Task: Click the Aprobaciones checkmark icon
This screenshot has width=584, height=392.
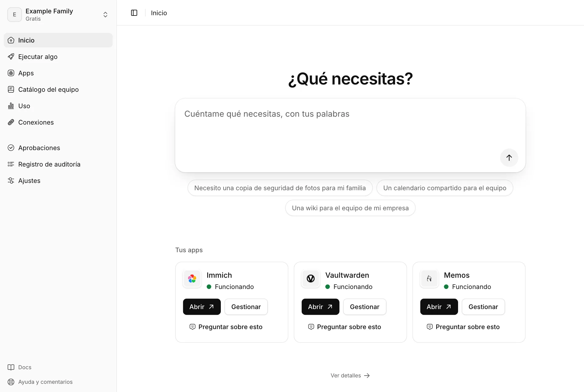Action: click(11, 148)
